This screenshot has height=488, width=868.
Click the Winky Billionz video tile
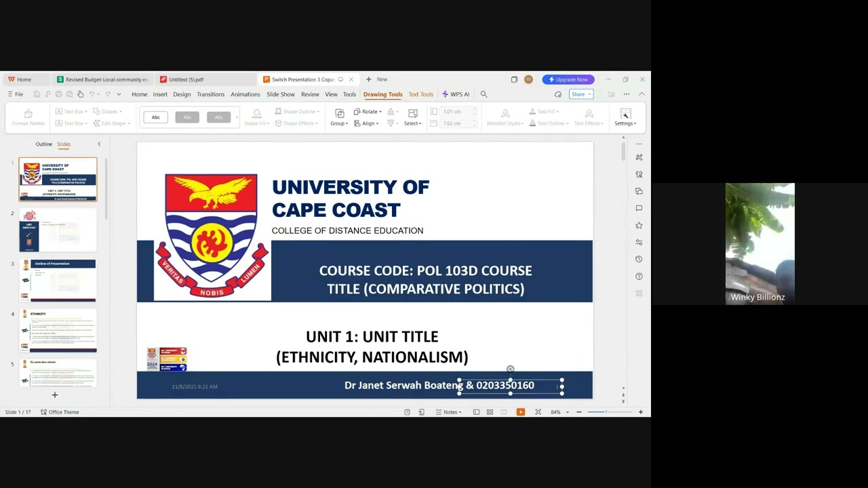click(x=759, y=244)
